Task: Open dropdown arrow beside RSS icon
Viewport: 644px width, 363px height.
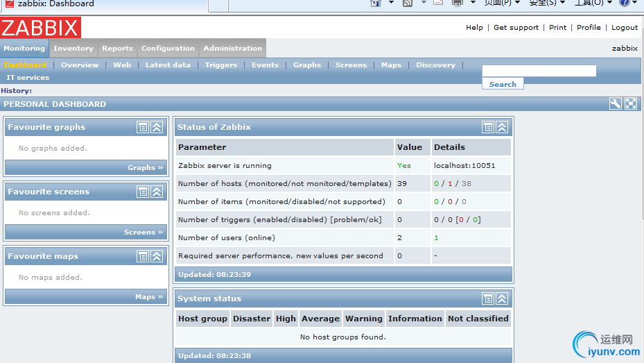Action: (424, 3)
